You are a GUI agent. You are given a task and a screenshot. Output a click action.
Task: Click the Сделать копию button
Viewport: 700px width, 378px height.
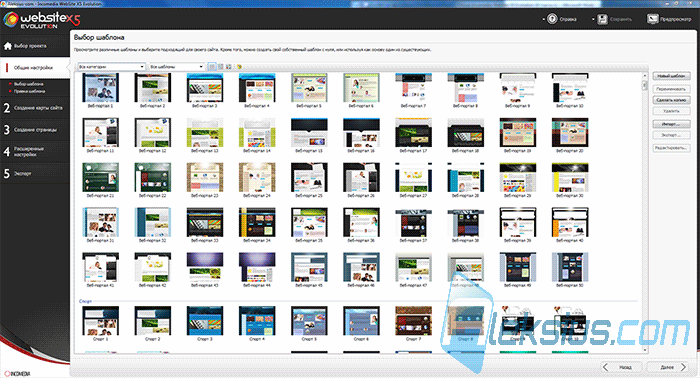671,100
